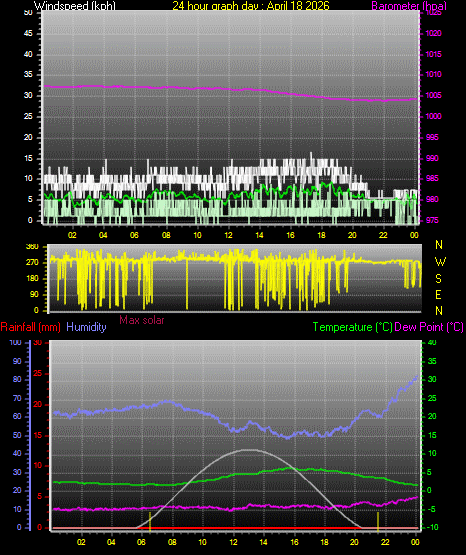Click the 22 hour label under temperature chart
The image size is (466, 555).
click(x=385, y=542)
